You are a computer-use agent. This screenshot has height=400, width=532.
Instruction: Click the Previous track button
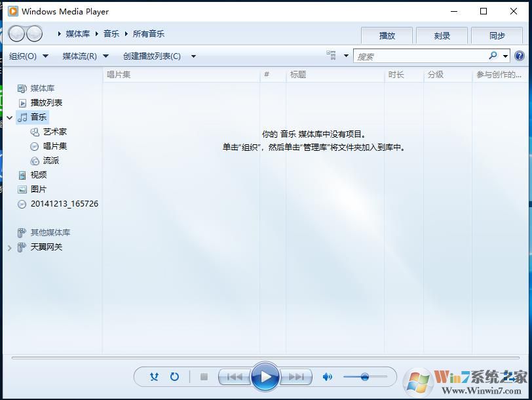coord(234,377)
